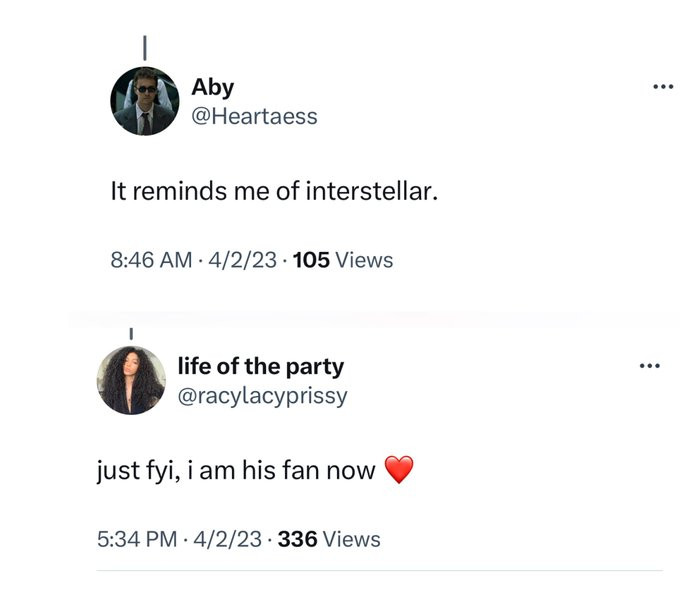This screenshot has height=610, width=680.
Task: Click the red heart emoji
Action: tap(399, 470)
